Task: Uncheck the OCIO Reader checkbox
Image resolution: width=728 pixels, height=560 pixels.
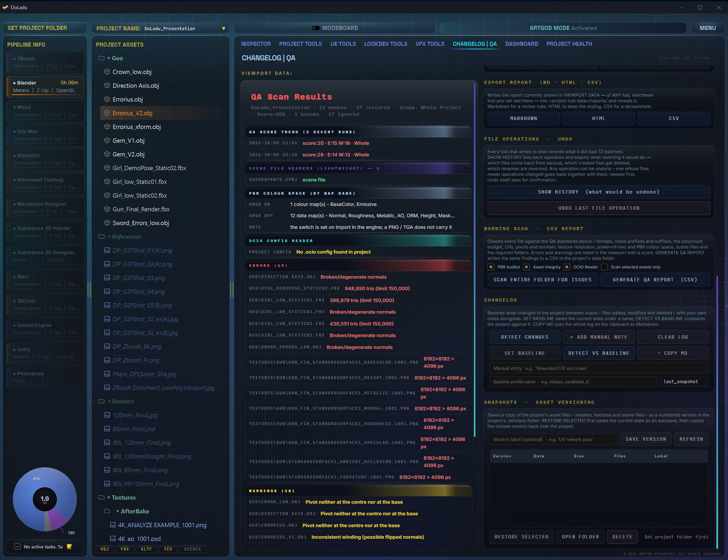Action: click(x=567, y=267)
